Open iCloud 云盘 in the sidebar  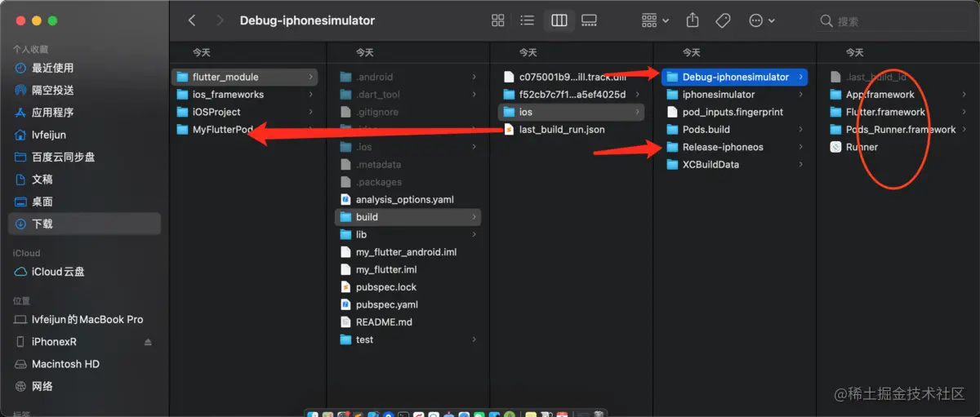pos(84,272)
